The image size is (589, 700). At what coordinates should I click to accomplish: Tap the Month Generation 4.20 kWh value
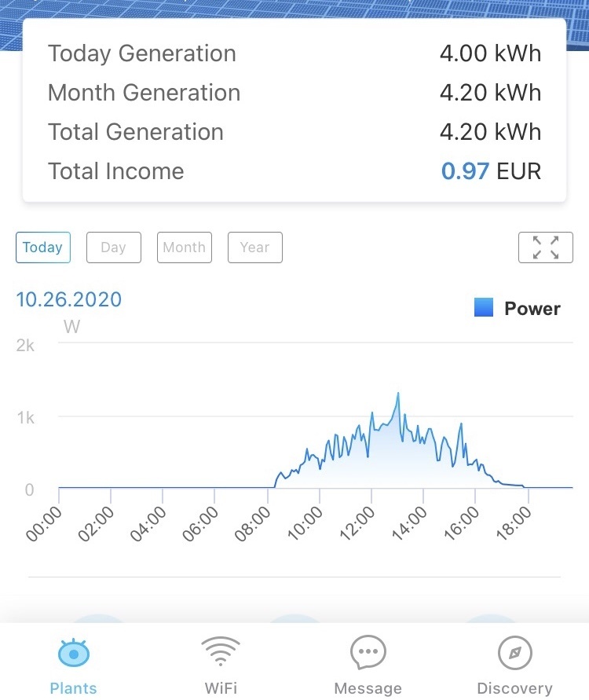pyautogui.click(x=490, y=93)
